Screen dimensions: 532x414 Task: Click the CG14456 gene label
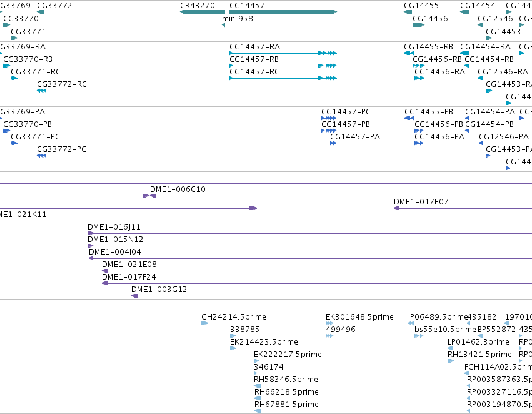pos(430,19)
